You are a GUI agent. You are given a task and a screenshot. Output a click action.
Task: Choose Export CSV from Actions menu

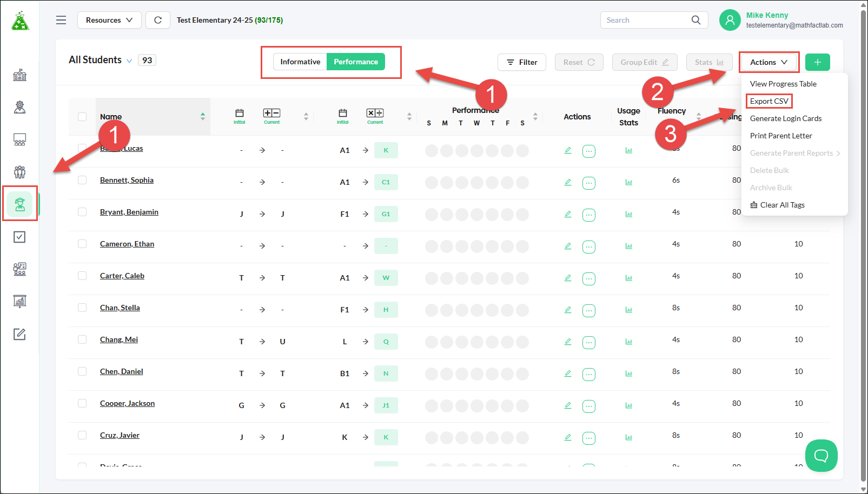coord(769,101)
